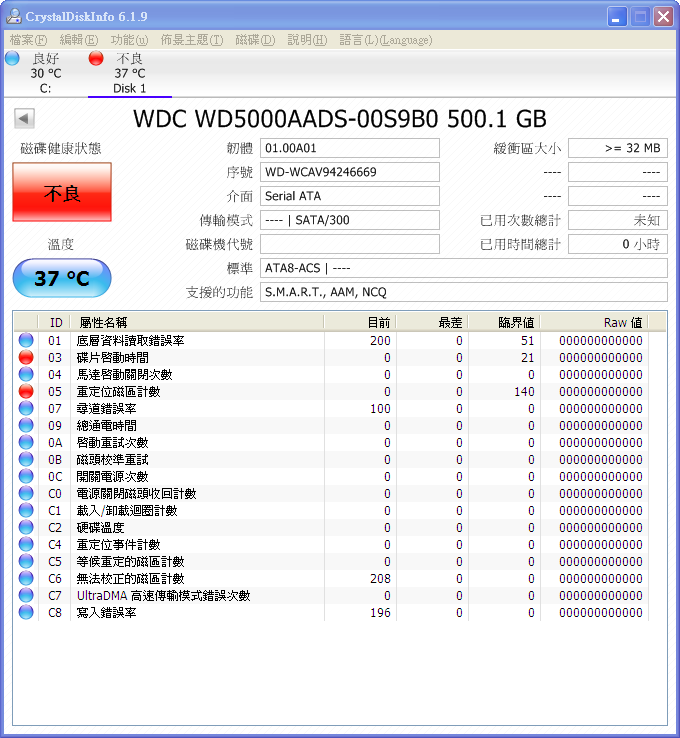
Task: Click the blue status icon for ID 07
Action: click(26, 408)
